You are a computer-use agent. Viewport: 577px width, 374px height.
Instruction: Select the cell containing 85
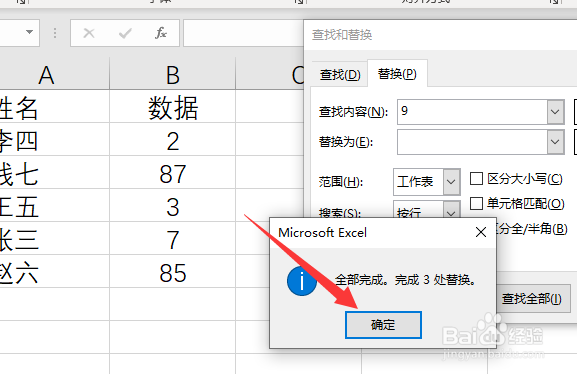tap(173, 272)
